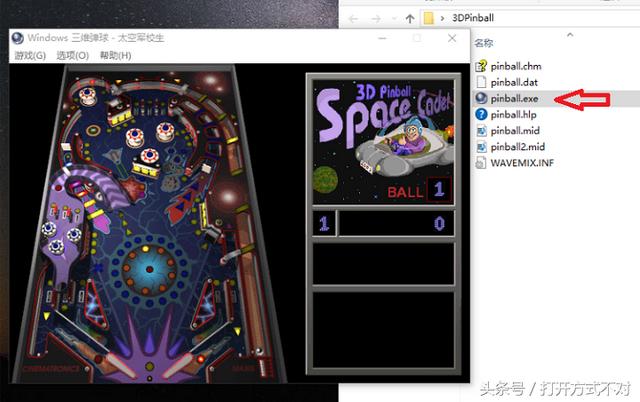Image resolution: width=640 pixels, height=402 pixels.
Task: Click the pinball.hlp file name
Action: (x=513, y=115)
